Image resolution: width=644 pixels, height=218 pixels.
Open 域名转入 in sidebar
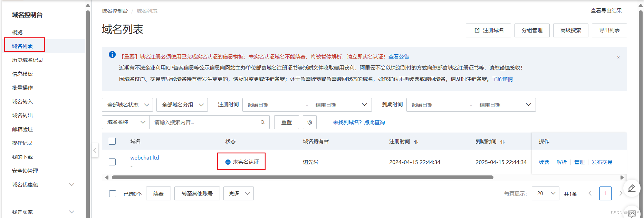[x=22, y=101]
